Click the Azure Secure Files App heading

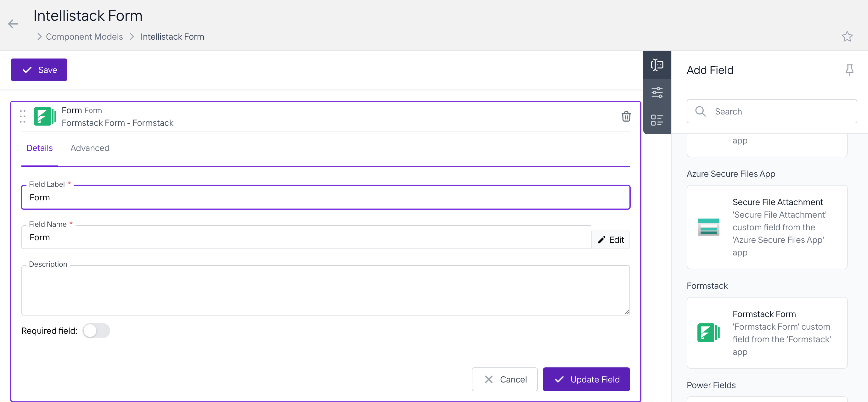click(x=731, y=174)
